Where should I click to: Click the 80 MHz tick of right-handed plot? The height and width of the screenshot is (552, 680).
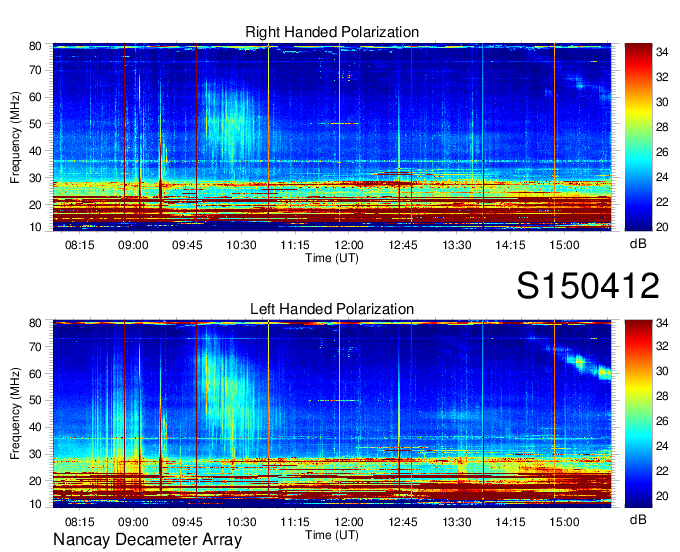36,46
